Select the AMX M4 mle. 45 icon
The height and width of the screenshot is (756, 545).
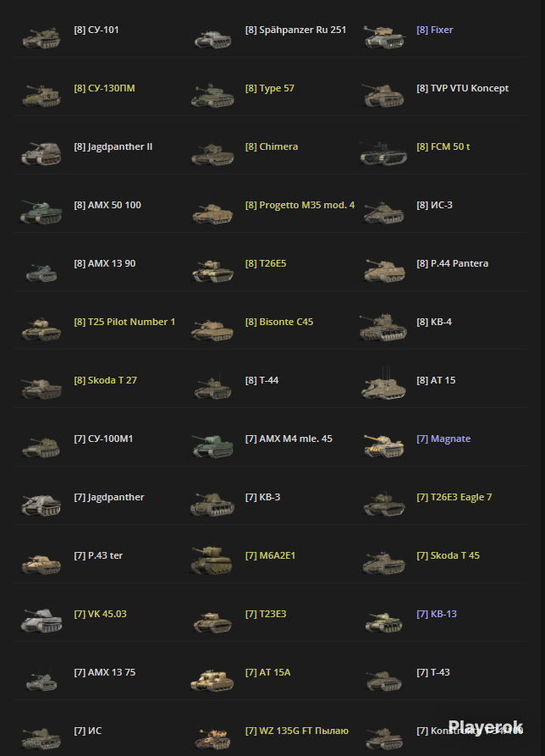click(x=212, y=446)
